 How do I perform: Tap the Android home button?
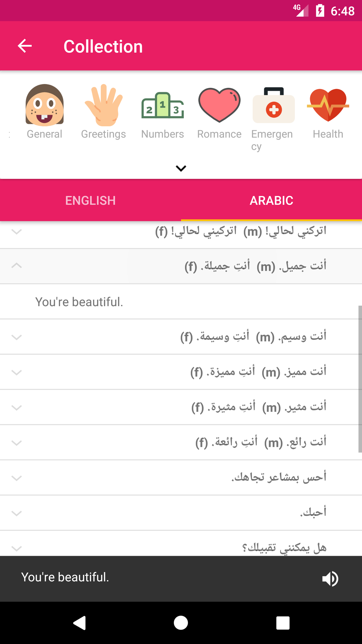181,623
